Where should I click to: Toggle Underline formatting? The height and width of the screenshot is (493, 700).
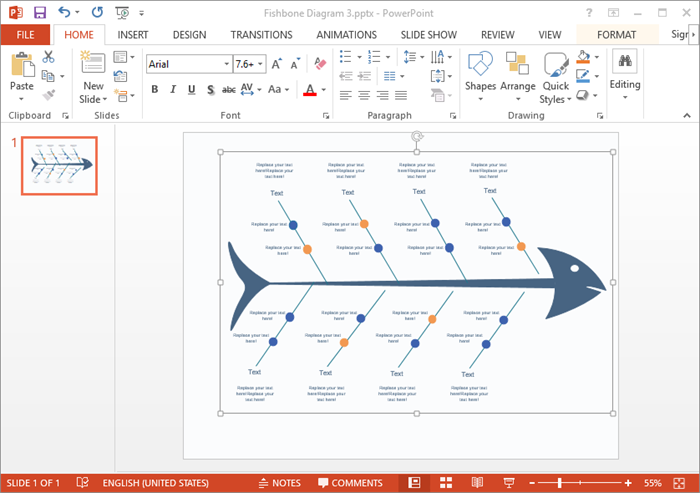click(x=192, y=90)
